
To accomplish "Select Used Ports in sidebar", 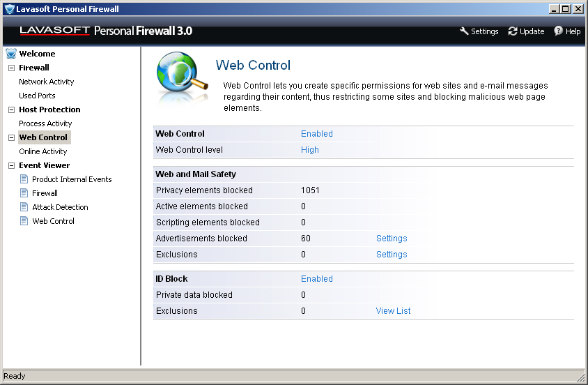I will pyautogui.click(x=37, y=96).
